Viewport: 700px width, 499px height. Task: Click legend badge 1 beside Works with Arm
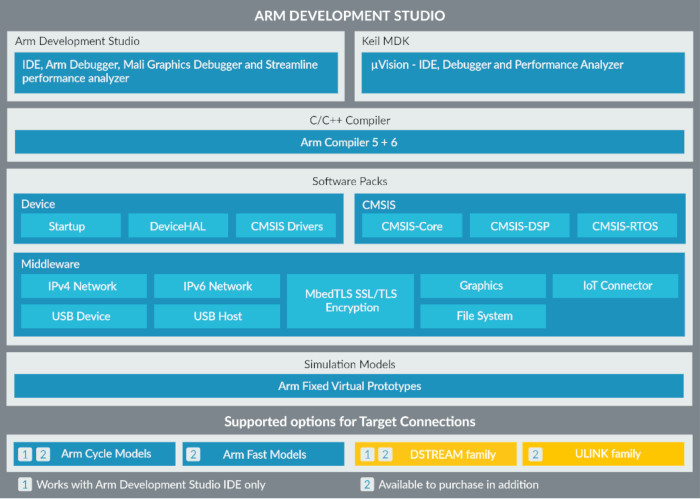(25, 484)
